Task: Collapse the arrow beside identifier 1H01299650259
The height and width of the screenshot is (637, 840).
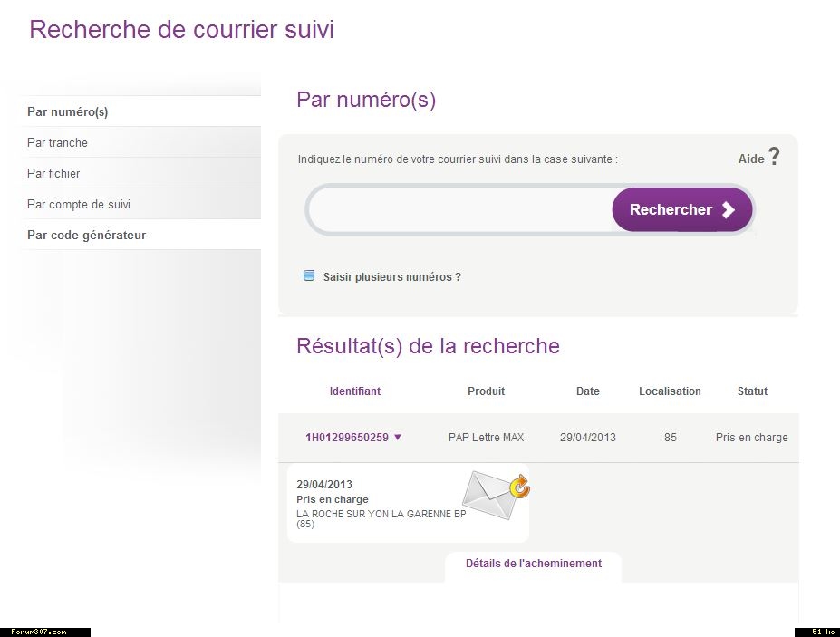Action: click(x=398, y=437)
